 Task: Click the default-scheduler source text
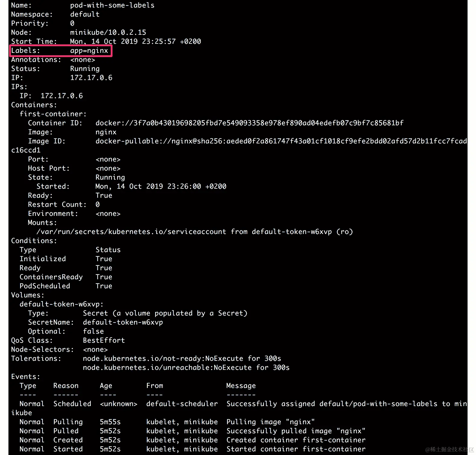click(x=182, y=404)
